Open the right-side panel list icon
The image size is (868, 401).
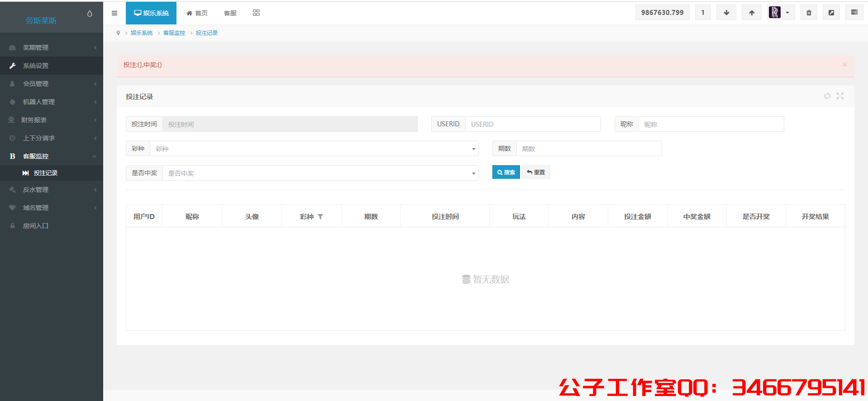click(854, 13)
